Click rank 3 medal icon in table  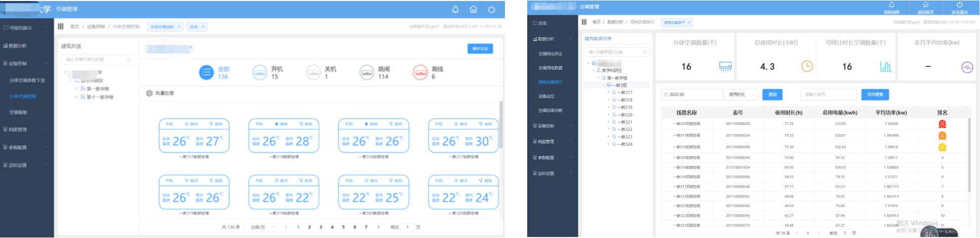coord(942,147)
